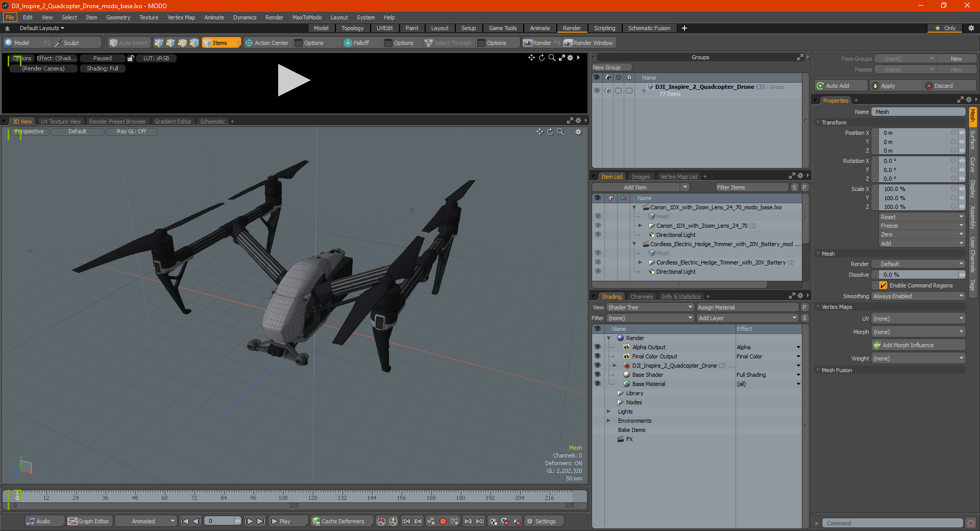Select Materials selection mode cube icon
This screenshot has width=980, height=531.
pyautogui.click(x=194, y=43)
